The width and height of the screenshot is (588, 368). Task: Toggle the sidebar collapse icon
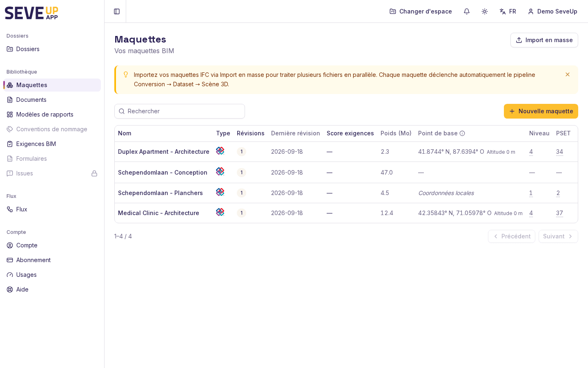tap(117, 11)
